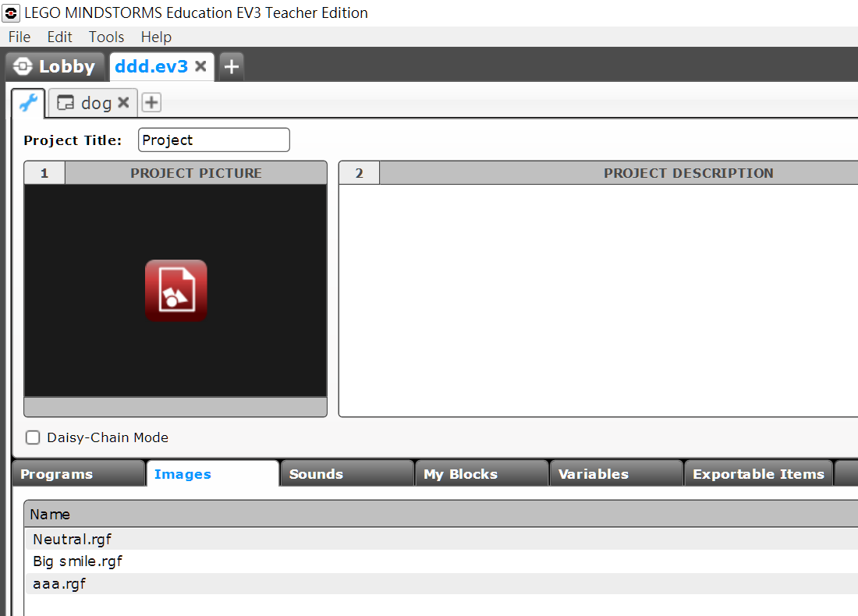Click the Name column header
858x616 pixels.
[441, 515]
